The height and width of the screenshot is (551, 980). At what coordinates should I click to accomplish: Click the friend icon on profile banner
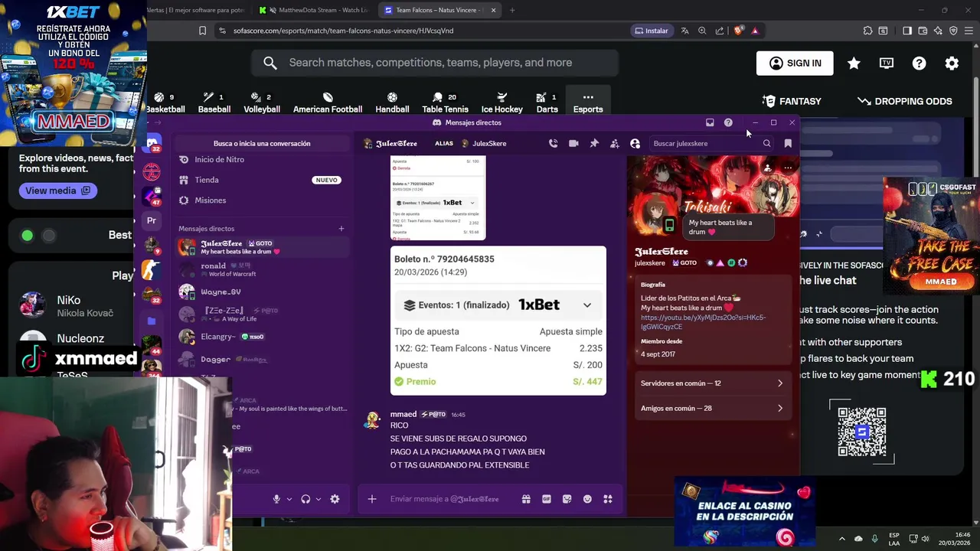[x=767, y=167]
